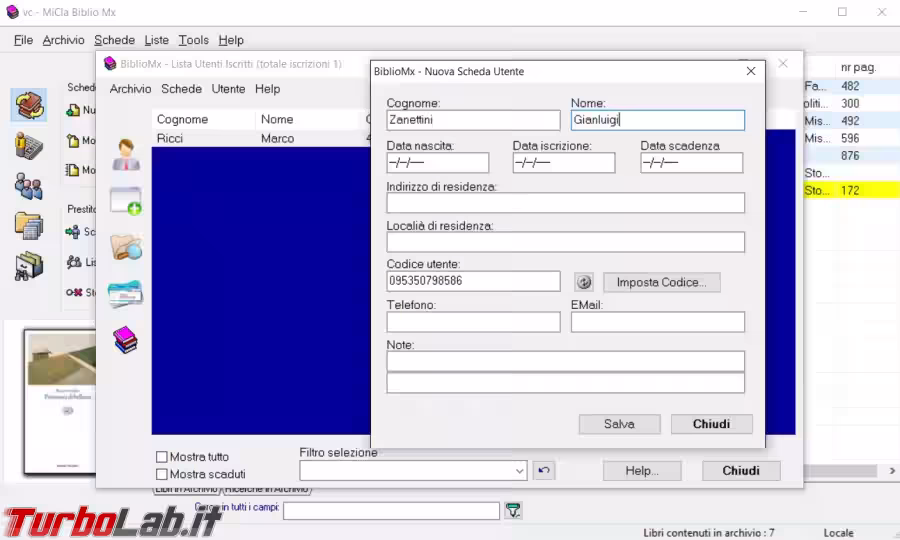
Task: Click the Indirizzo di residenza field
Action: click(x=565, y=203)
